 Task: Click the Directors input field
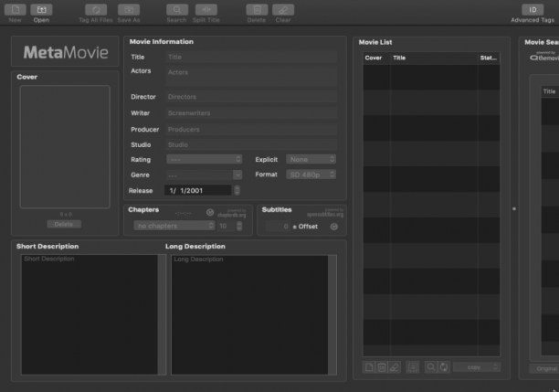click(x=251, y=97)
